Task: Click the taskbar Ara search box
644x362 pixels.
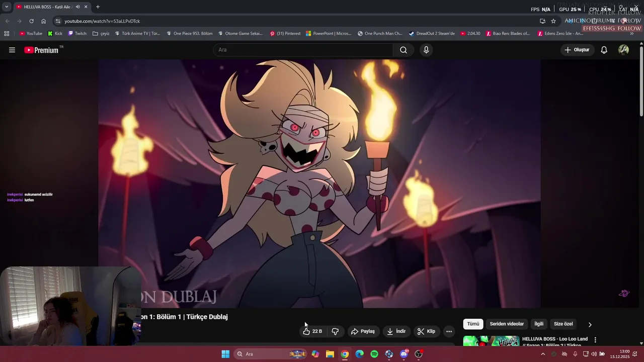Action: pos(270,354)
